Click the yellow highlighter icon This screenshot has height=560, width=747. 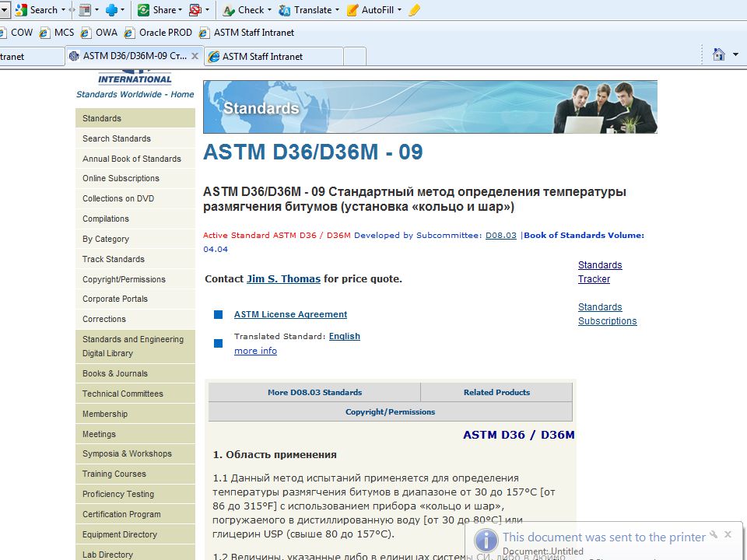415,10
